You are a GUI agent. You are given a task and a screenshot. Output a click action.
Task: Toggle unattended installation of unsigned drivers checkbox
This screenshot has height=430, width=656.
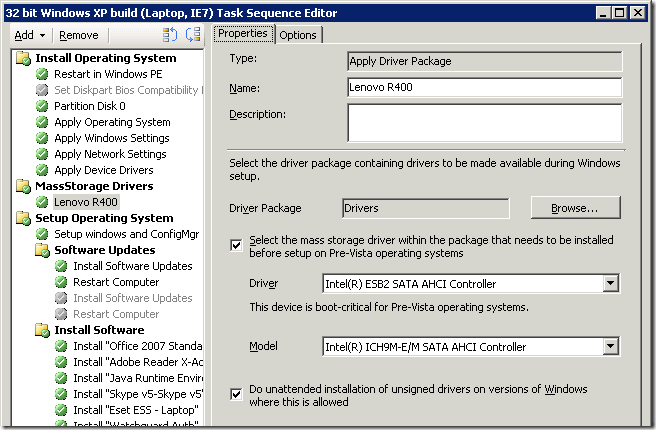[x=236, y=392]
